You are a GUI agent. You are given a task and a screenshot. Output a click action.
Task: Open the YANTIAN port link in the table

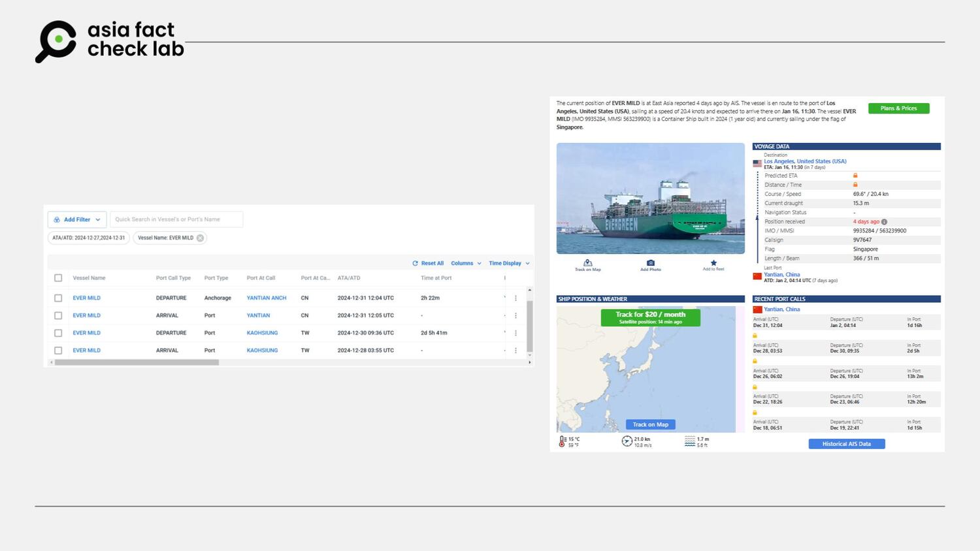click(258, 315)
